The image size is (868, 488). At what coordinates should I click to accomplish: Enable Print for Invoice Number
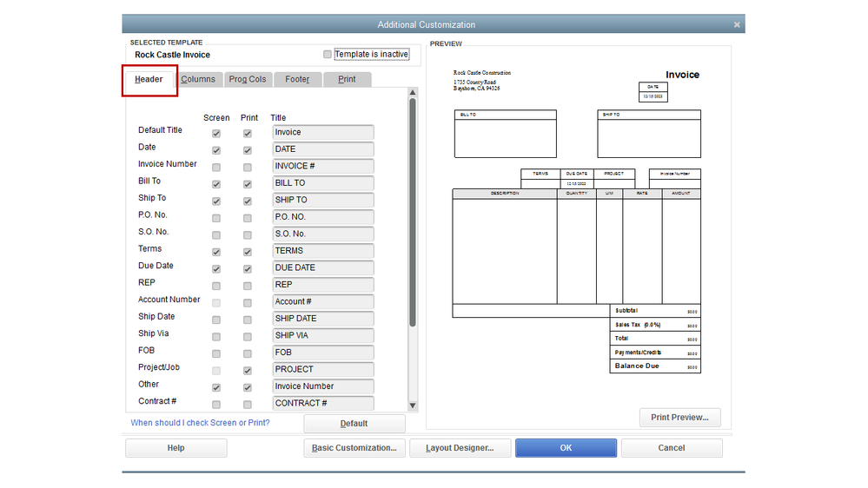[x=248, y=167]
